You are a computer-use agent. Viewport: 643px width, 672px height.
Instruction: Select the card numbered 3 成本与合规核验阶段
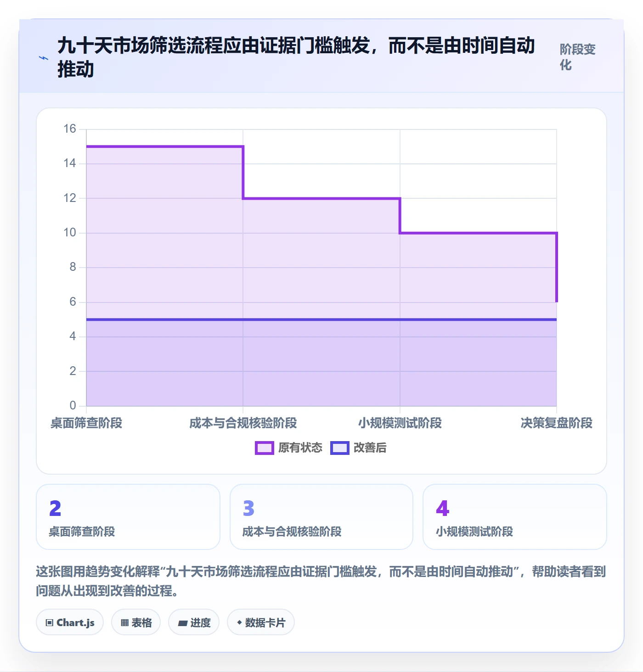321,517
